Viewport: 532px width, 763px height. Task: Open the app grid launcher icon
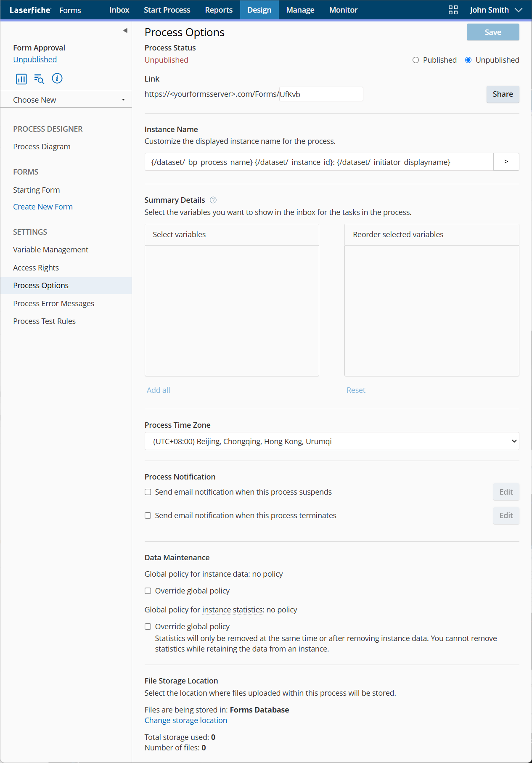click(453, 10)
